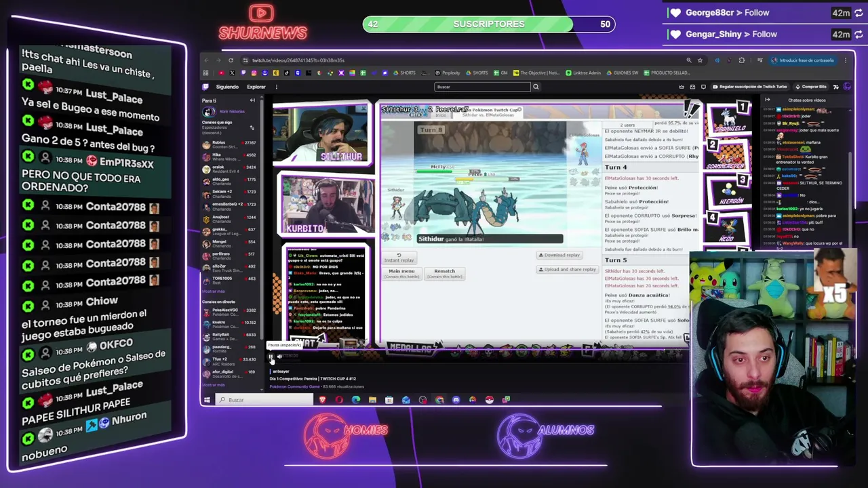The image size is (868, 488).
Task: Open the Perplexity bookmark
Action: tap(448, 73)
